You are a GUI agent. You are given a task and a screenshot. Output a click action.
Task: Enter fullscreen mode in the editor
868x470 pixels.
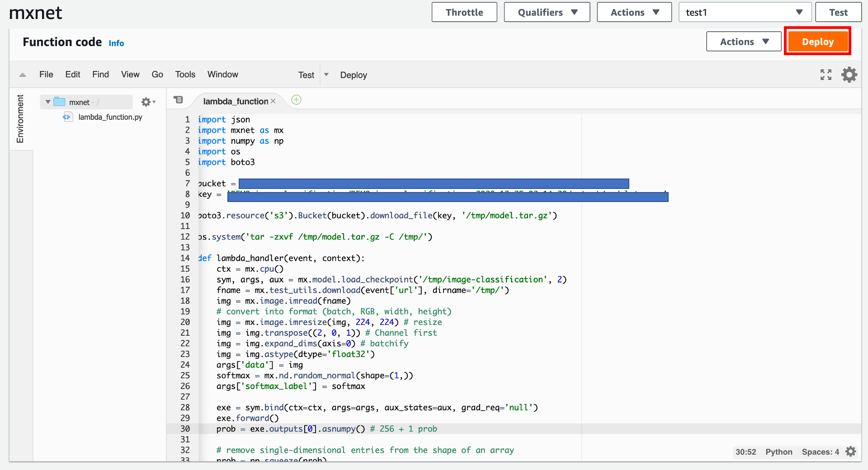[826, 75]
